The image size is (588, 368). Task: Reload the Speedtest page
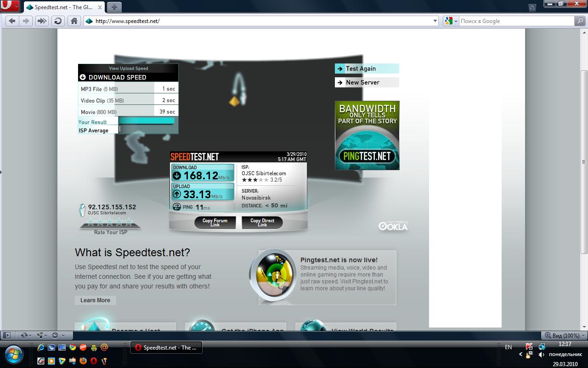point(57,21)
